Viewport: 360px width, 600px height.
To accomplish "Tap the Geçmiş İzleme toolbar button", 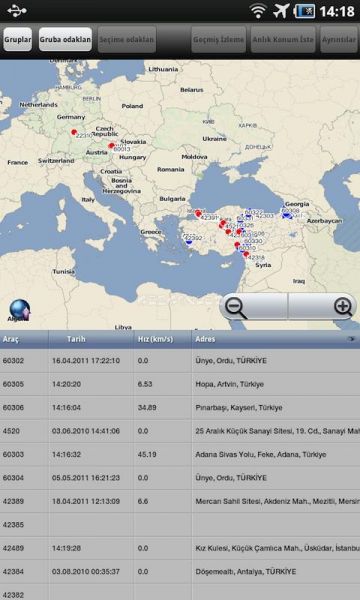I will 218,39.
